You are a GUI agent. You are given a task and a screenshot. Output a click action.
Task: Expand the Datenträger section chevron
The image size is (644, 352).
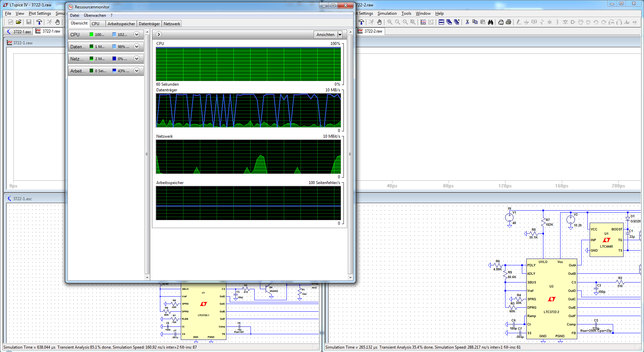[137, 46]
